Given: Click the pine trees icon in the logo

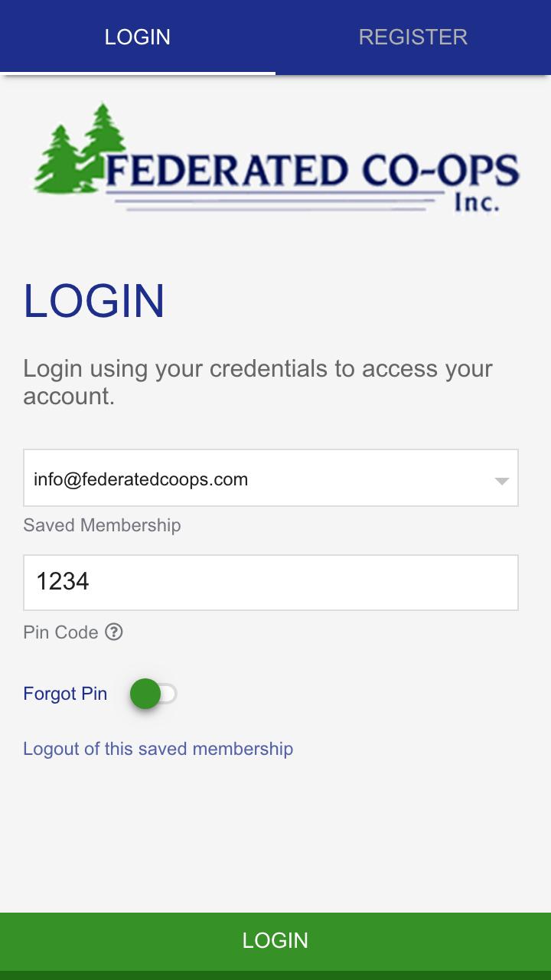Looking at the screenshot, I should click(80, 147).
